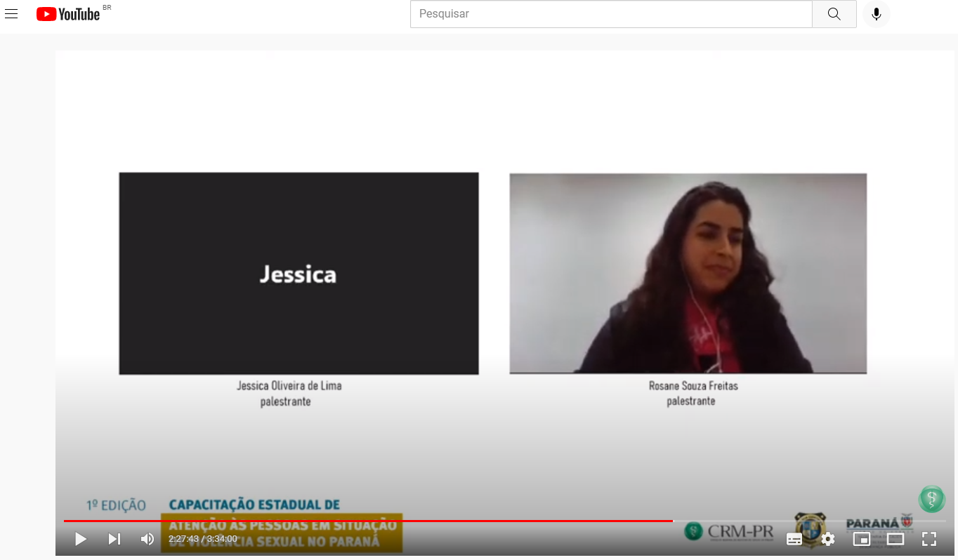Open the YouTube hamburger guide menu
Viewport: 958px width, 560px height.
[x=11, y=14]
